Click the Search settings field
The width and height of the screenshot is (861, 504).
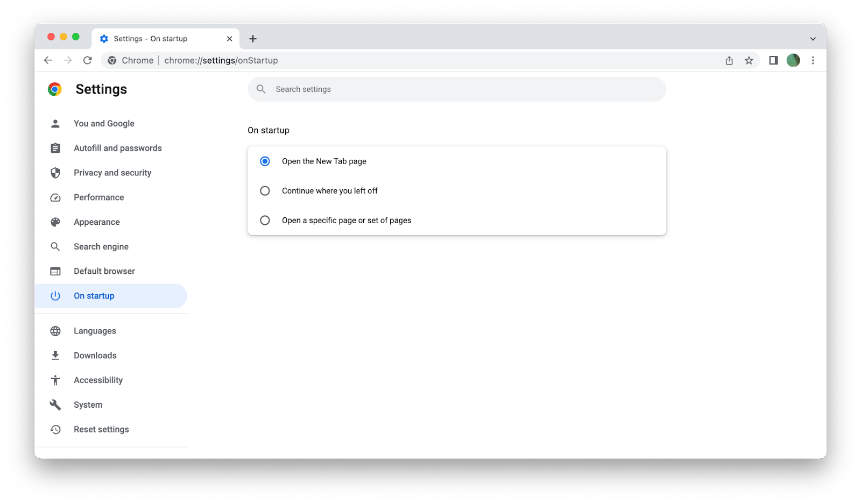coord(457,89)
